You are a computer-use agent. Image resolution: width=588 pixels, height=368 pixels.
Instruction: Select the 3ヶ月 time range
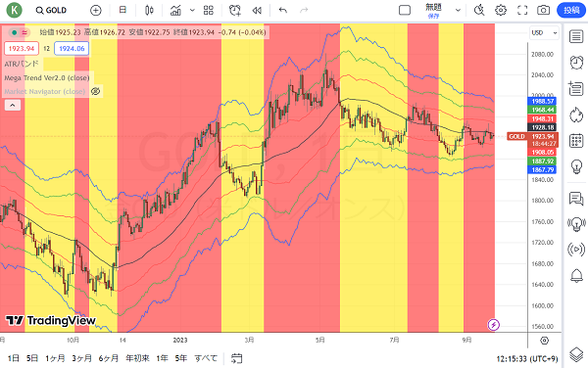pyautogui.click(x=81, y=358)
